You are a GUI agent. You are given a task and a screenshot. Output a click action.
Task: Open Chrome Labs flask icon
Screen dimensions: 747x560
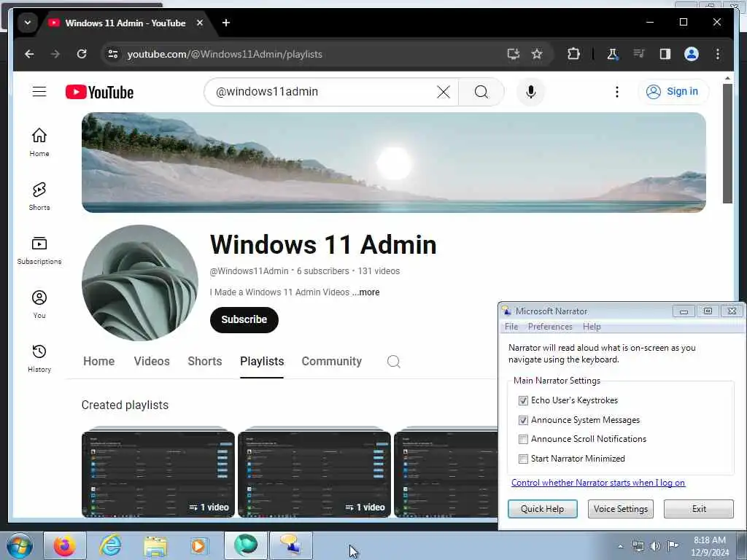613,54
